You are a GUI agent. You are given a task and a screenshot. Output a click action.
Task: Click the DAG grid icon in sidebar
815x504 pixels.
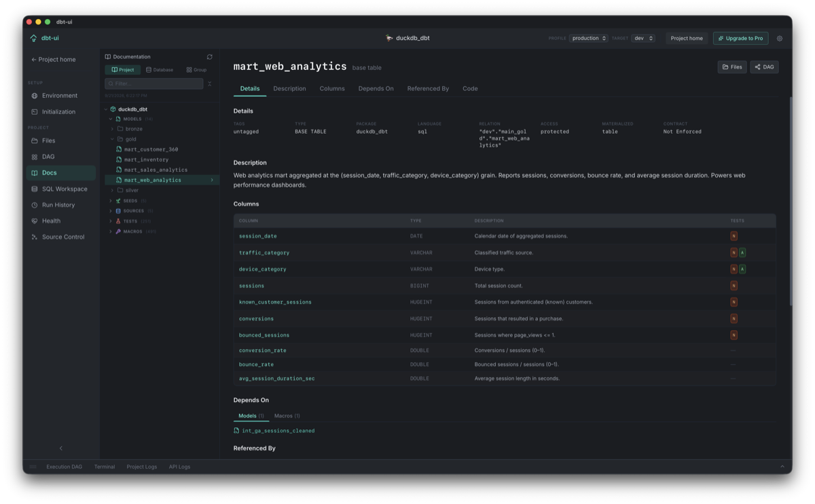click(35, 157)
